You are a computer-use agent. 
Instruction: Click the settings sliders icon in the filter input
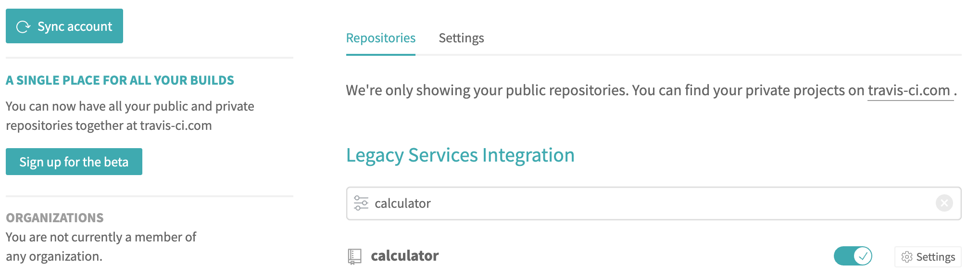click(361, 203)
